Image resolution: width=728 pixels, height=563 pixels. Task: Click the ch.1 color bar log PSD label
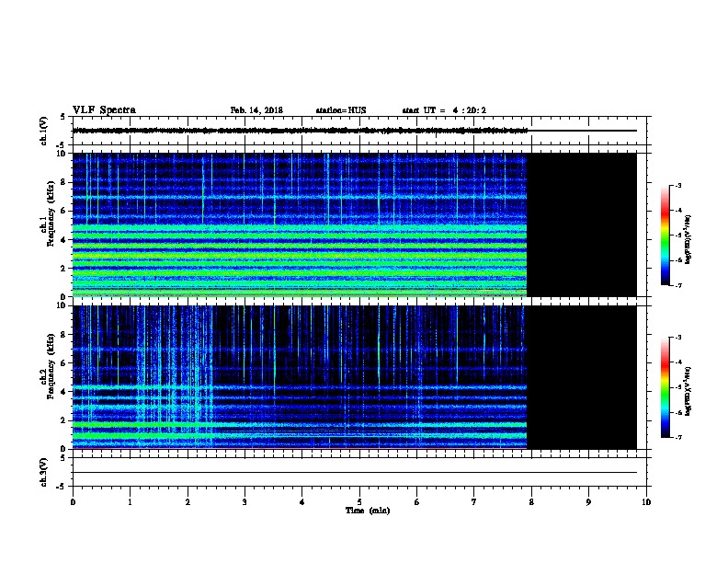(688, 239)
